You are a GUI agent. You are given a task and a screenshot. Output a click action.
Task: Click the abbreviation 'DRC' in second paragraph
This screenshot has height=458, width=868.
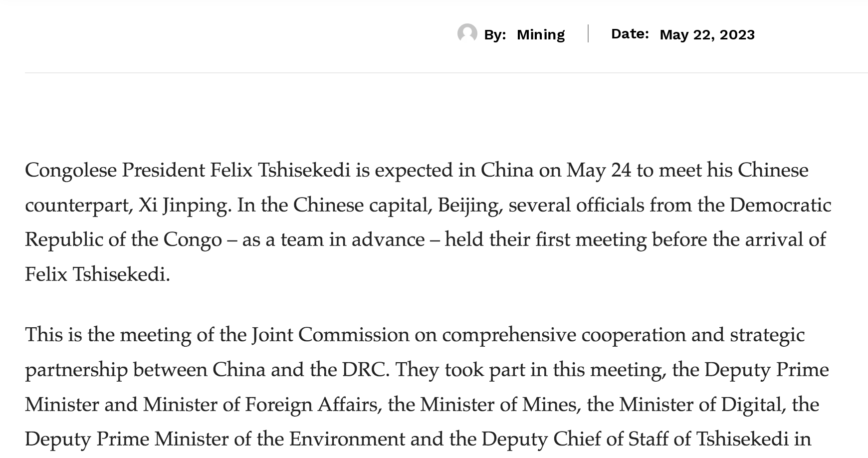365,370
